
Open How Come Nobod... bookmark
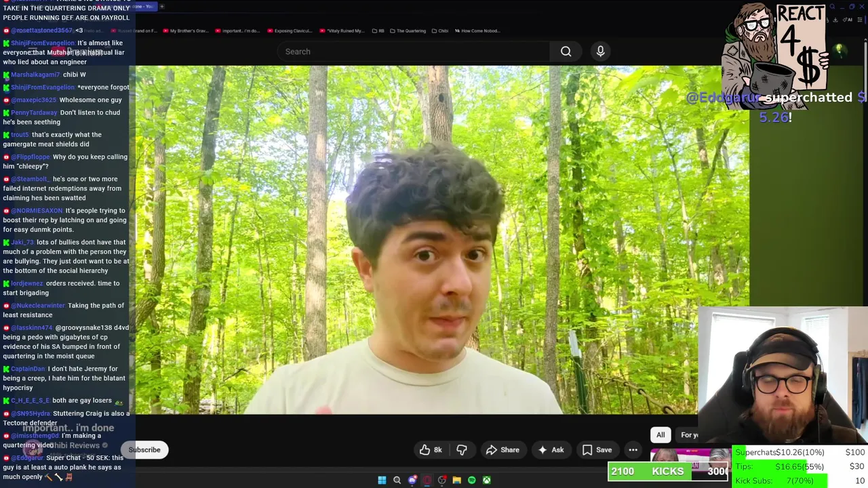coord(477,30)
